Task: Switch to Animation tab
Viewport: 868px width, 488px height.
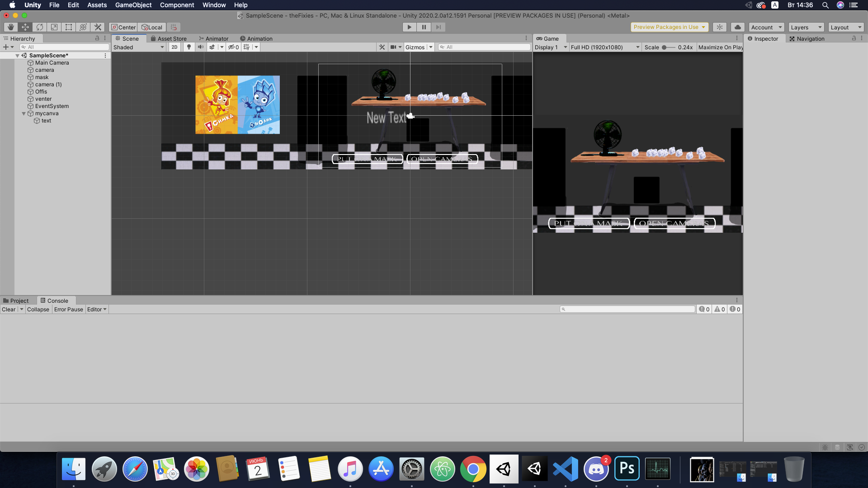Action: 256,38
